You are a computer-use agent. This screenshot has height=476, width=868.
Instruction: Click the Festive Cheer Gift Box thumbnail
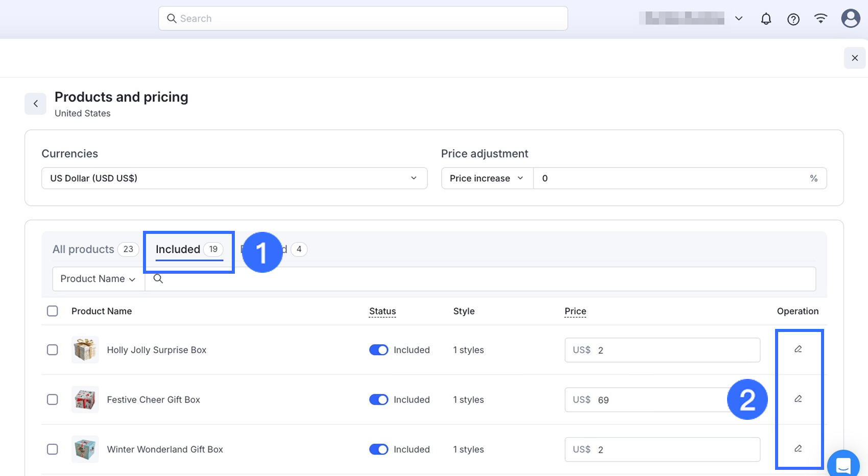[x=85, y=399]
